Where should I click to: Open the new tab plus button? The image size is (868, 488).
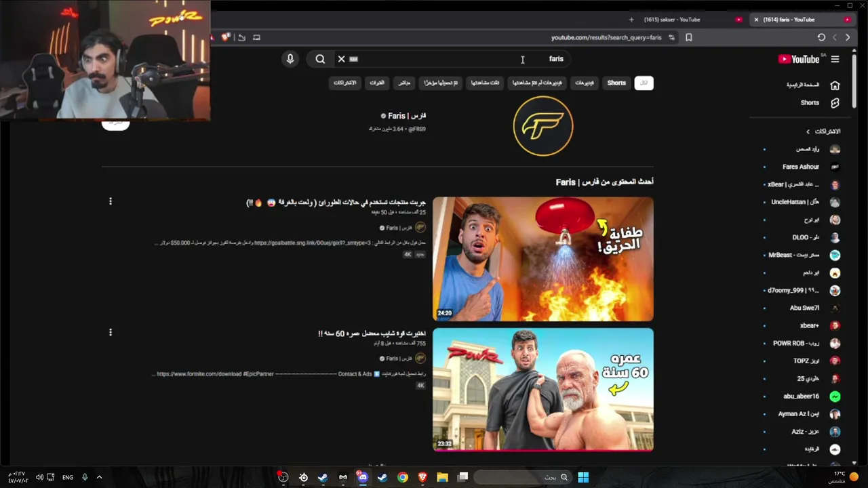(631, 20)
